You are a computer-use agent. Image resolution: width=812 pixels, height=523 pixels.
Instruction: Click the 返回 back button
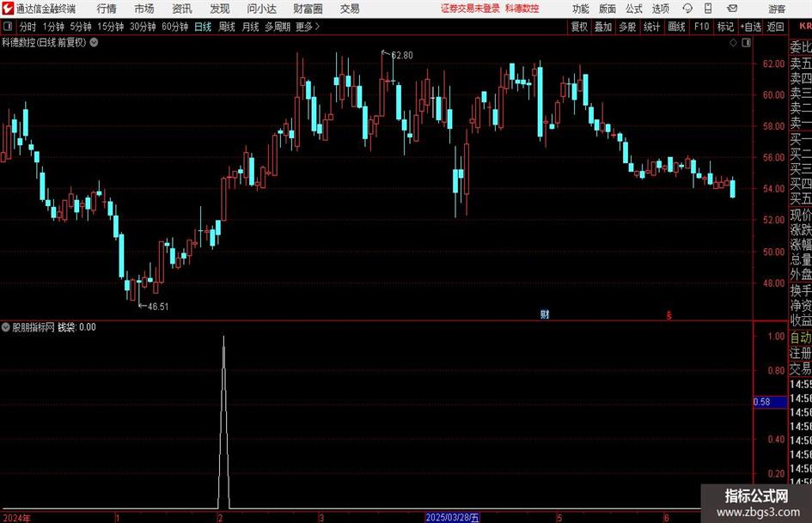click(x=775, y=27)
